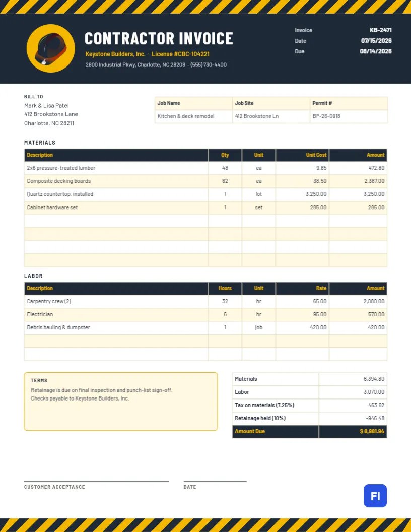Click the 412 Brookstone Ln job site cell
The width and height of the screenshot is (411, 532).
pyautogui.click(x=271, y=116)
